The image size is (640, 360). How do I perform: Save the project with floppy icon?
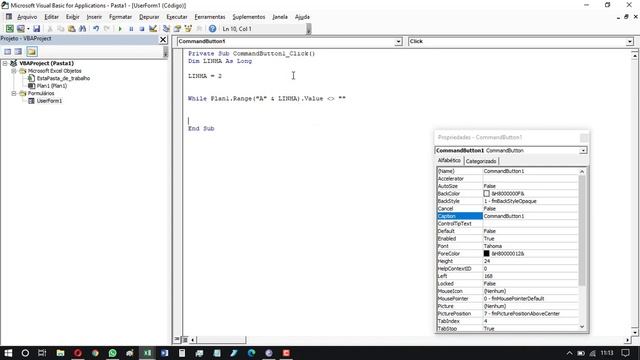pyautogui.click(x=36, y=29)
